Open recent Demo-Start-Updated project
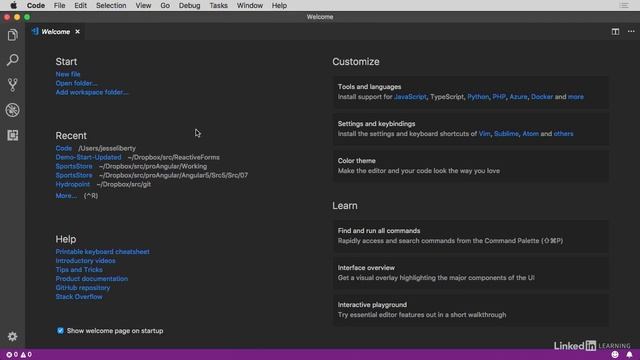The height and width of the screenshot is (360, 640). click(x=88, y=157)
